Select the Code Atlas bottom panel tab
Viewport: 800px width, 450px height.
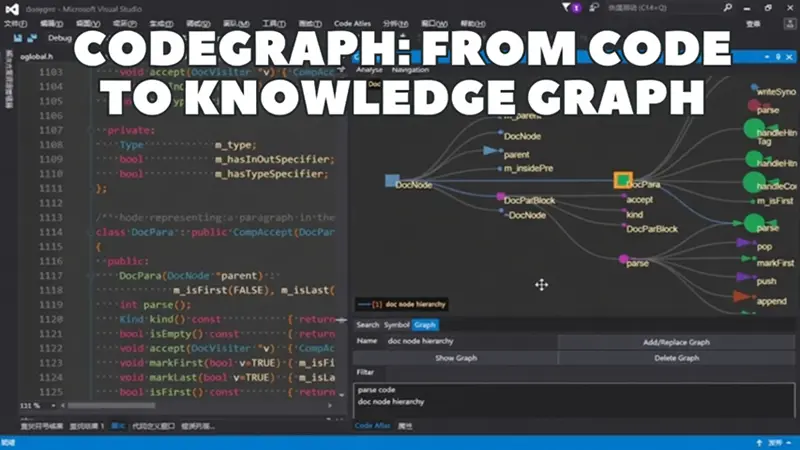point(372,426)
